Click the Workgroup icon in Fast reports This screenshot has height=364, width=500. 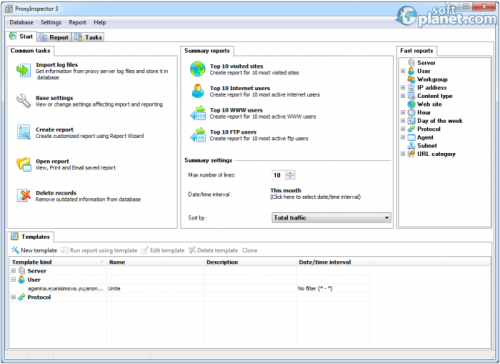pos(411,79)
